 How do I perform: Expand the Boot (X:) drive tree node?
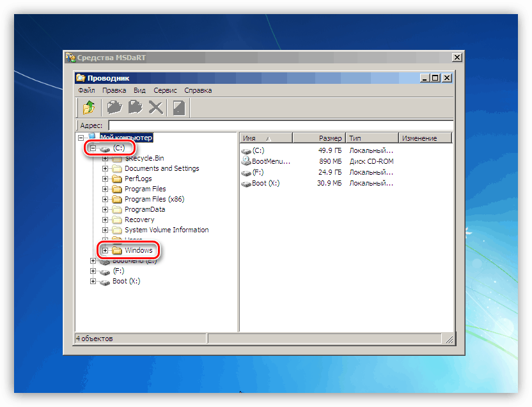point(93,281)
